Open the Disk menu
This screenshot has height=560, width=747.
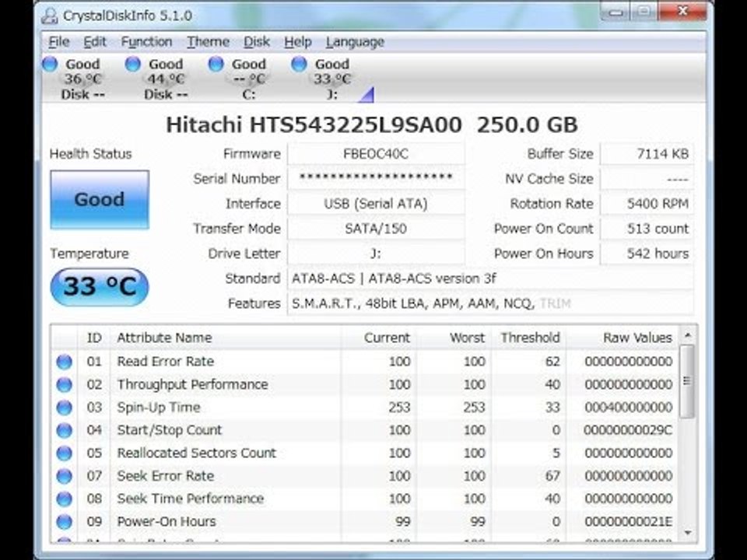tap(257, 42)
